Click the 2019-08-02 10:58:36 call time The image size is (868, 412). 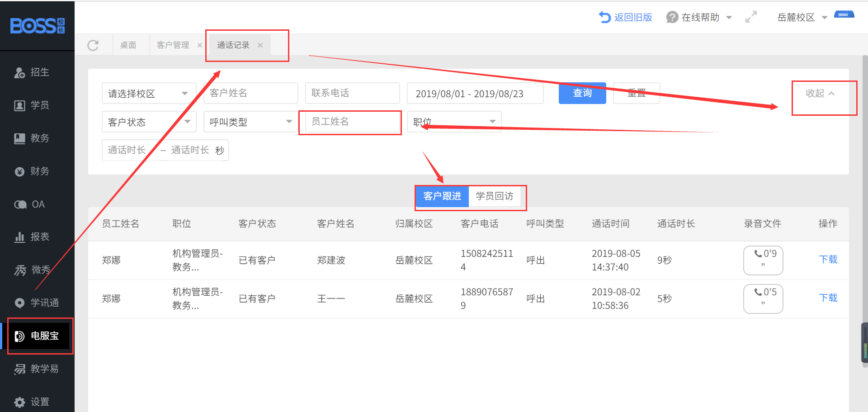[616, 298]
